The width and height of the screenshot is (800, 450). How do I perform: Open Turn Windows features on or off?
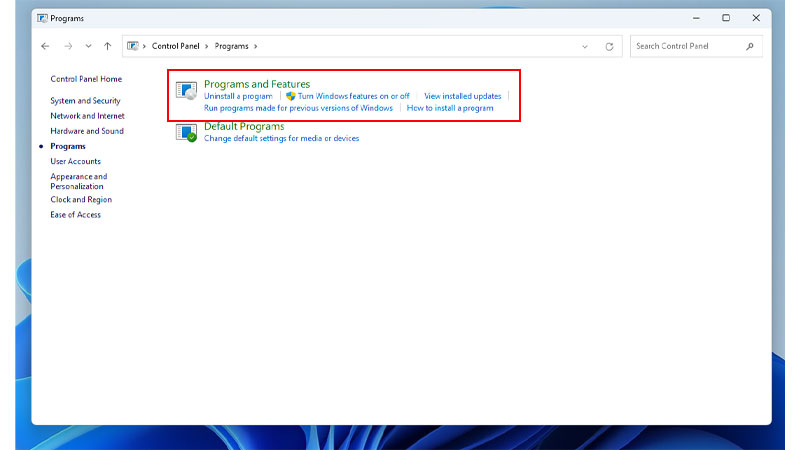[x=354, y=96]
